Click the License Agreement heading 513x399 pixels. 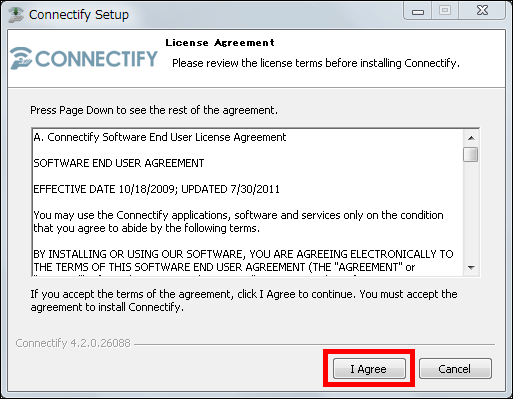[220, 43]
